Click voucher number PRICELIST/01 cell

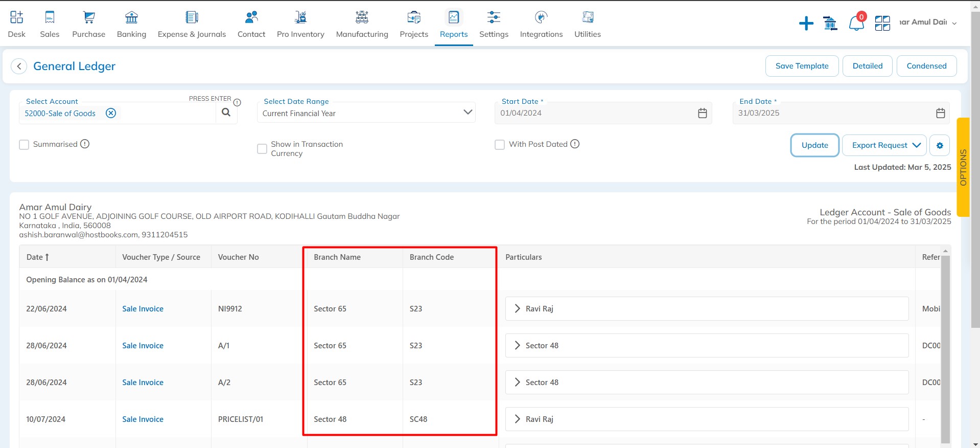[241, 419]
